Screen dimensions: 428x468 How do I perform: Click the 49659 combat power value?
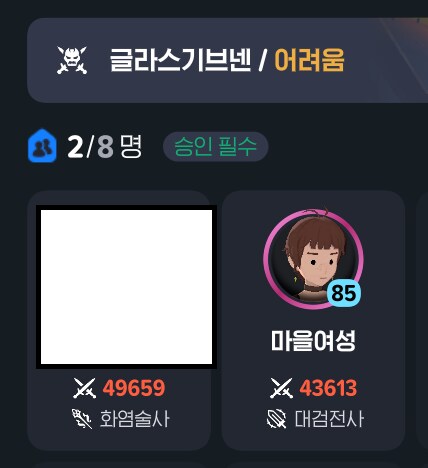pyautogui.click(x=134, y=388)
